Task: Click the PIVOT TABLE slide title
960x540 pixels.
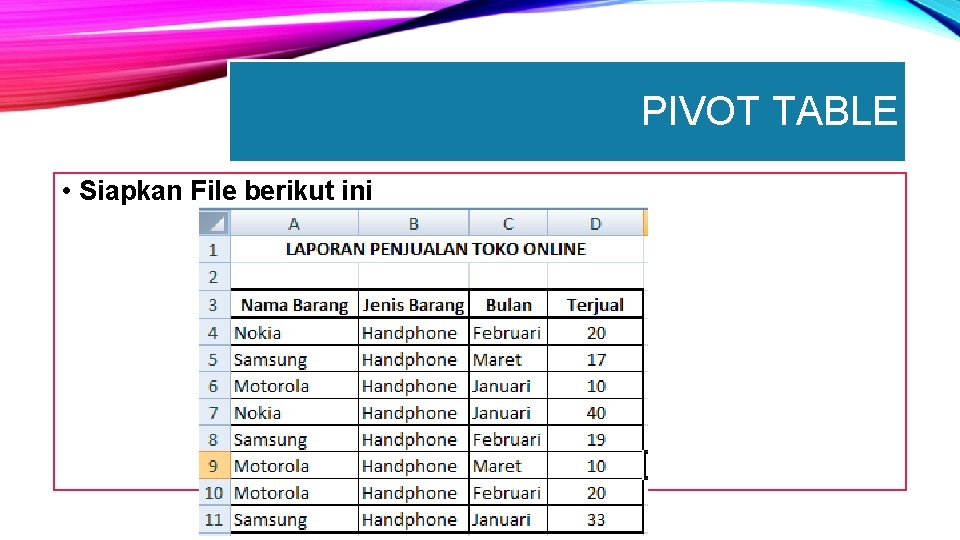Action: 769,111
